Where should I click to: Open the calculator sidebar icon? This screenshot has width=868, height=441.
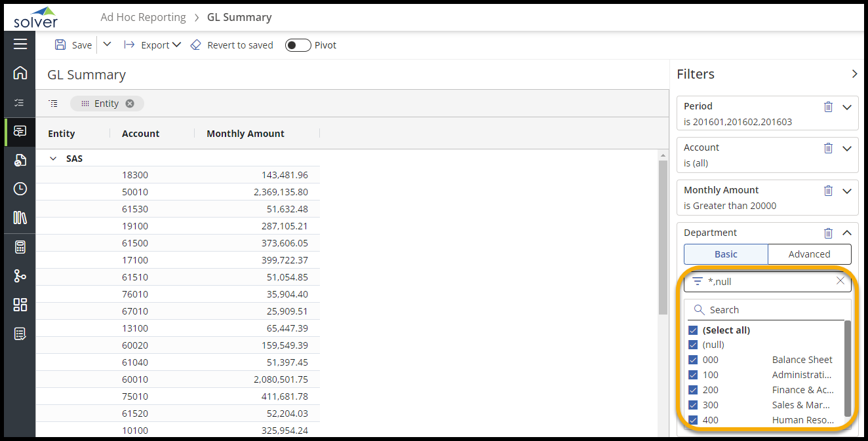click(20, 247)
